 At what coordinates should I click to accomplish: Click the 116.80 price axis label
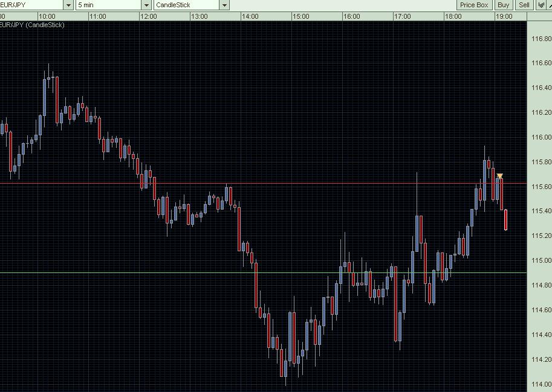pyautogui.click(x=541, y=38)
